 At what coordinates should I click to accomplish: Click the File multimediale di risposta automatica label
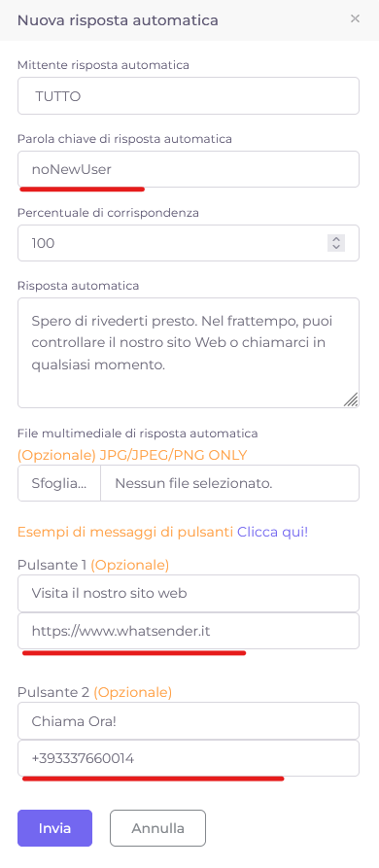click(138, 433)
